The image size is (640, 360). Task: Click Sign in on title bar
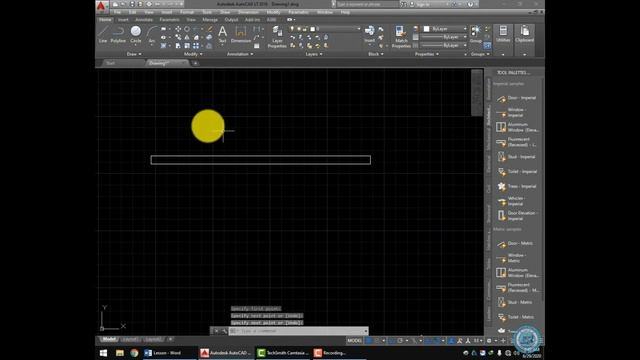422,4
